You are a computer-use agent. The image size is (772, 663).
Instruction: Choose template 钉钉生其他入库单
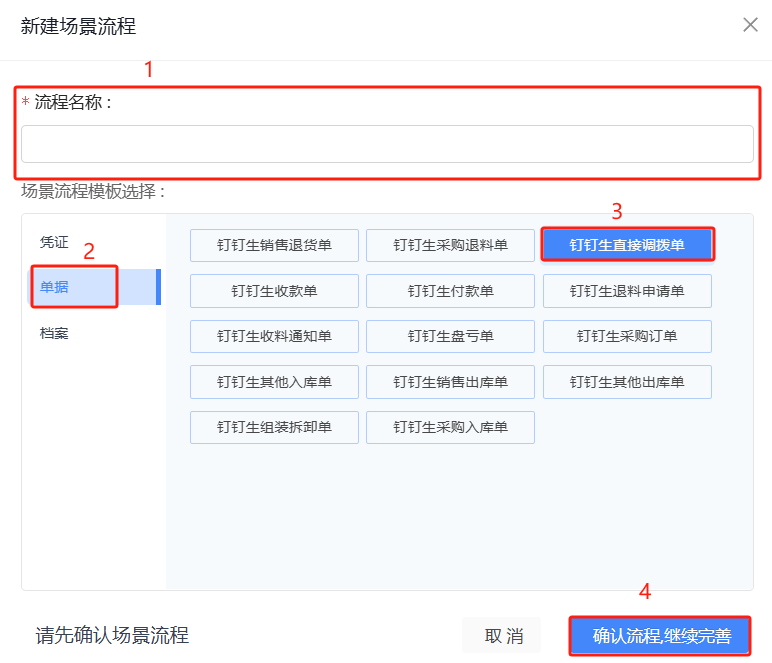[x=274, y=382]
